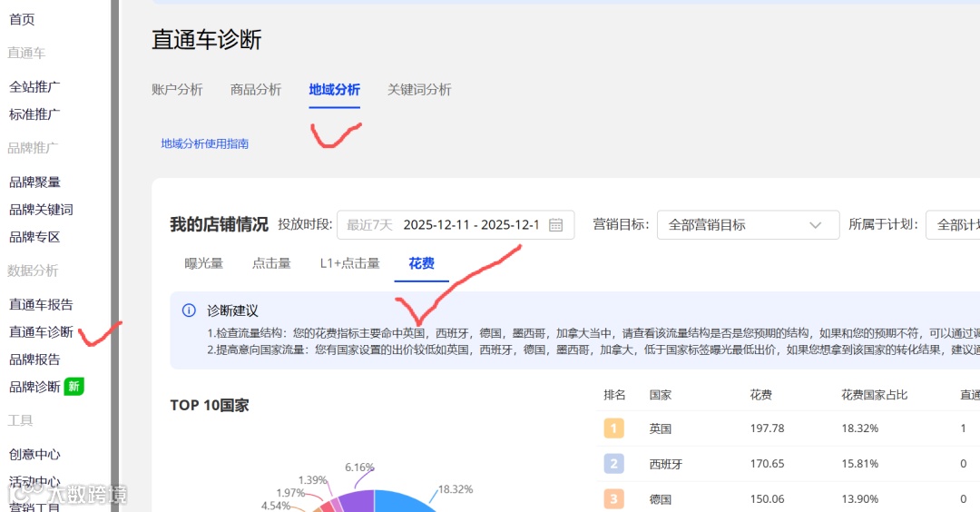Click the 1.97% pie chart label
Viewport: 980px width, 512px height.
(290, 493)
